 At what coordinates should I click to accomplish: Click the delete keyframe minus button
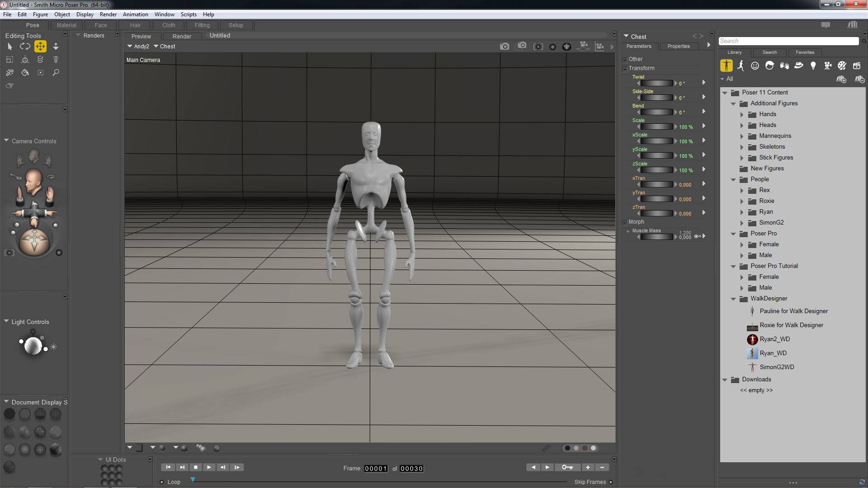pos(602,467)
